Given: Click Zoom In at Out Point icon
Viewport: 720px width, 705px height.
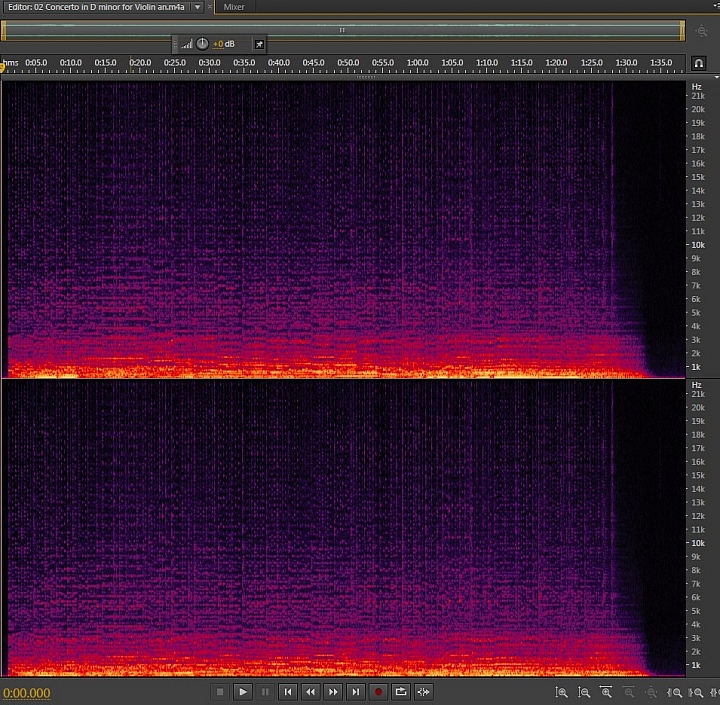Looking at the screenshot, I should [696, 693].
